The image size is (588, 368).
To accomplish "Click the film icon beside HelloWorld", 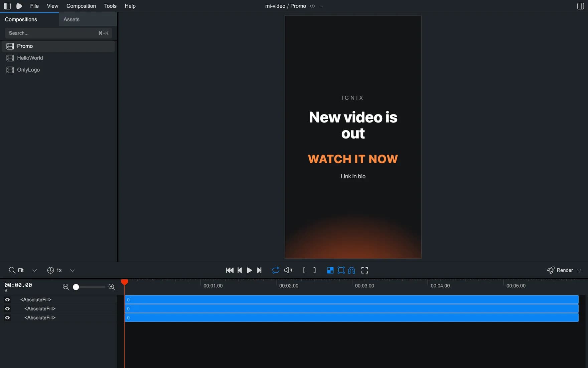I will tap(10, 58).
